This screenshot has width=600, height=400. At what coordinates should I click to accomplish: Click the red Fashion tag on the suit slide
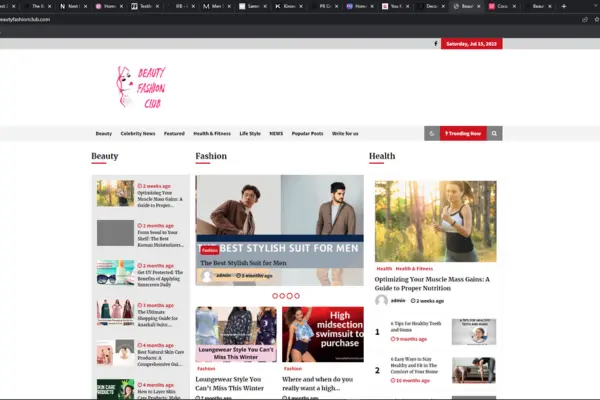pos(209,250)
